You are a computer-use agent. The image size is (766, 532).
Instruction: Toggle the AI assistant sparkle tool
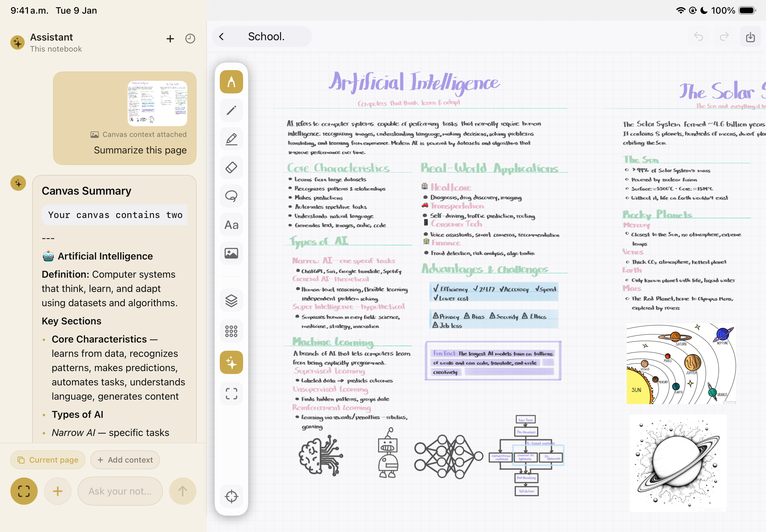click(231, 362)
